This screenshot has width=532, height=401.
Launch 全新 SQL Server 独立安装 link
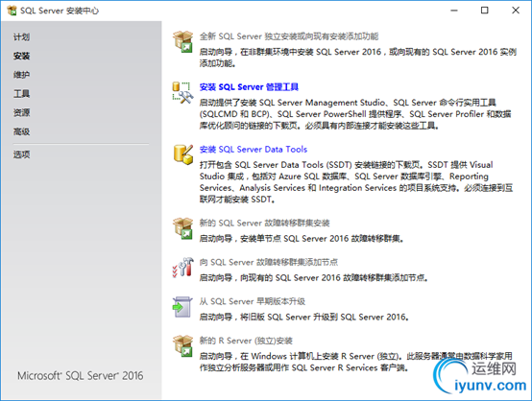289,36
